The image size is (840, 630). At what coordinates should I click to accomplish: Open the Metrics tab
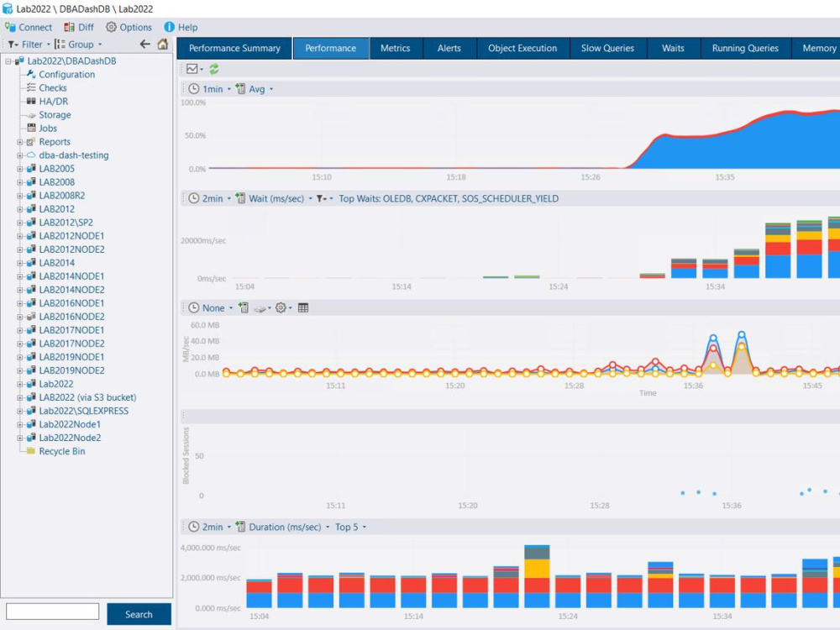396,48
